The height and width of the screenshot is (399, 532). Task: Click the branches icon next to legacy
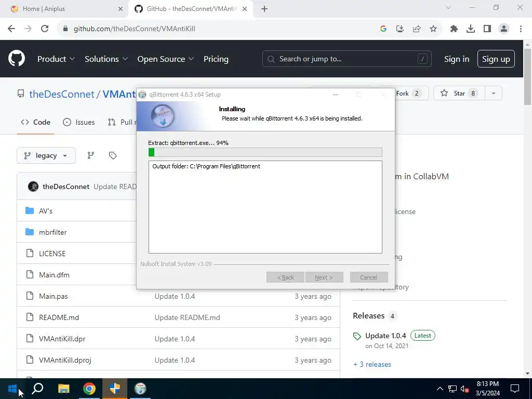(90, 155)
